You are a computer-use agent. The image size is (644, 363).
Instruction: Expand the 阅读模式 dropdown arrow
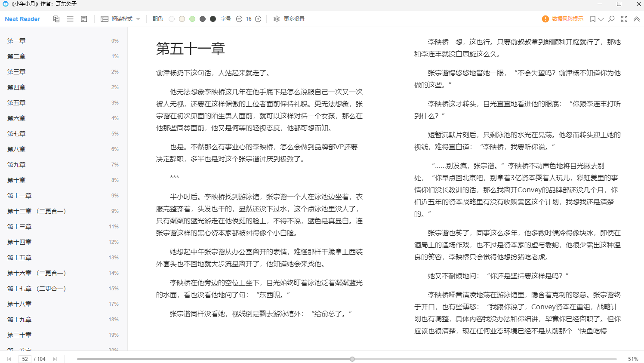tap(138, 19)
